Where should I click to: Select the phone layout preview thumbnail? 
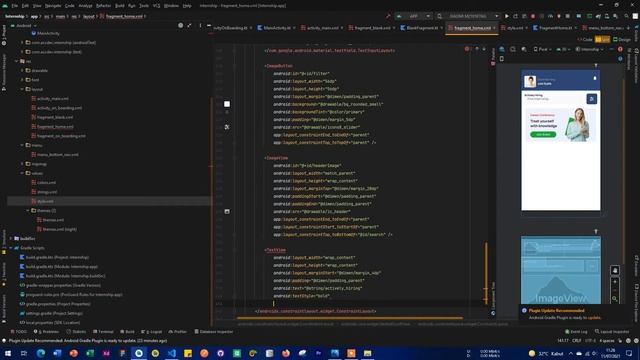click(x=560, y=140)
